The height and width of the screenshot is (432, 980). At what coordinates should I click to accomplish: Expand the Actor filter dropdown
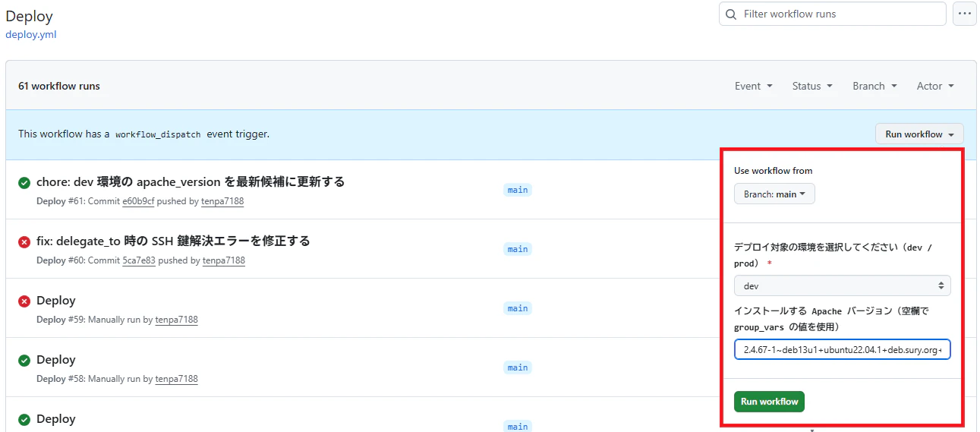pyautogui.click(x=935, y=86)
